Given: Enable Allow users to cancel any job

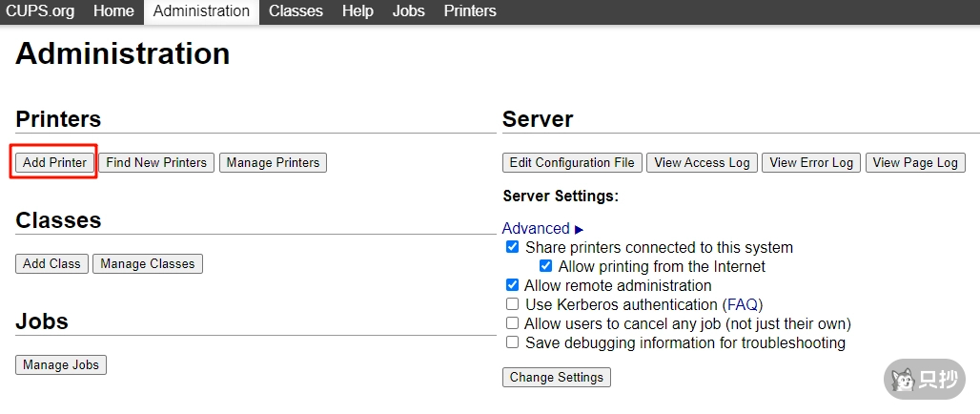Looking at the screenshot, I should click(x=513, y=324).
